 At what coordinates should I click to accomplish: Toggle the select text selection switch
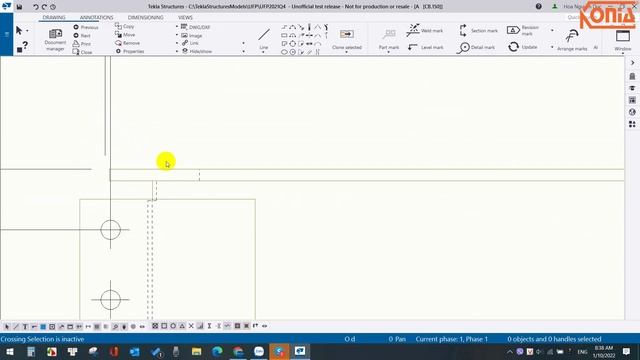[25, 326]
